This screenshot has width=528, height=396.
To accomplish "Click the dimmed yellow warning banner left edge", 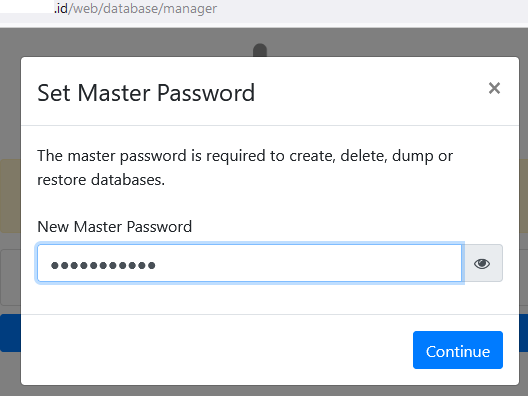I will click(10, 196).
